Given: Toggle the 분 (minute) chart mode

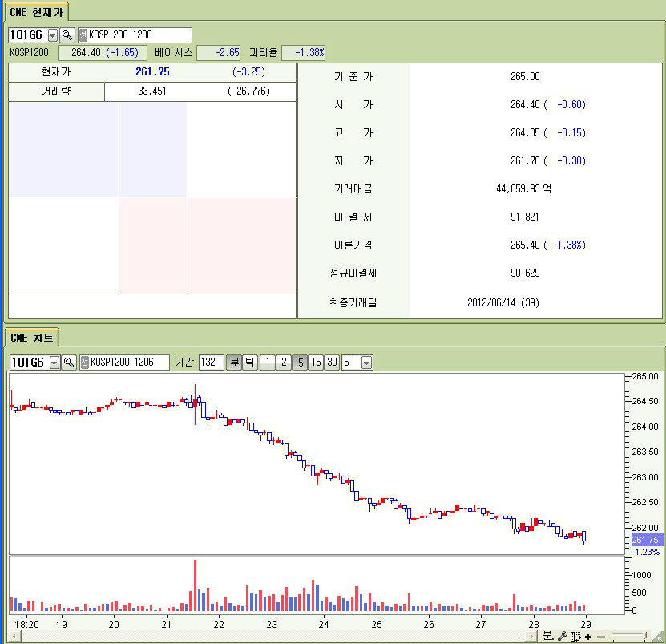Looking at the screenshot, I should 234,363.
